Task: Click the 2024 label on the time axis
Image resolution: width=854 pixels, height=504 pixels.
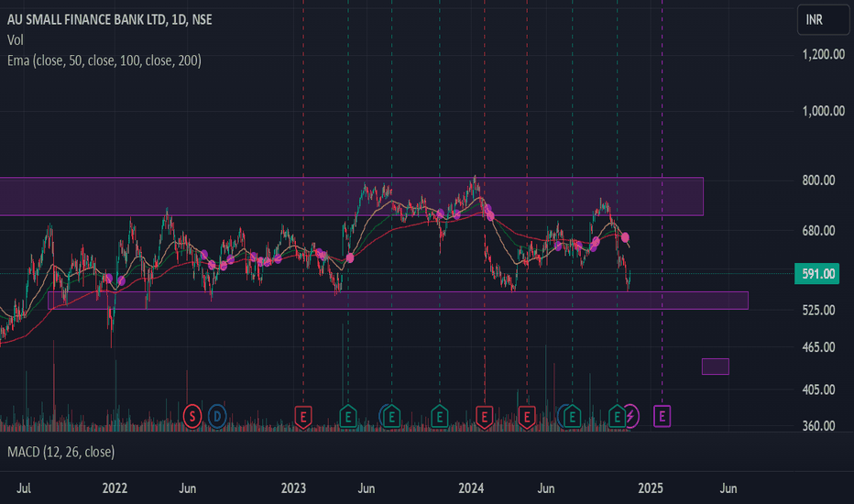Action: click(471, 488)
